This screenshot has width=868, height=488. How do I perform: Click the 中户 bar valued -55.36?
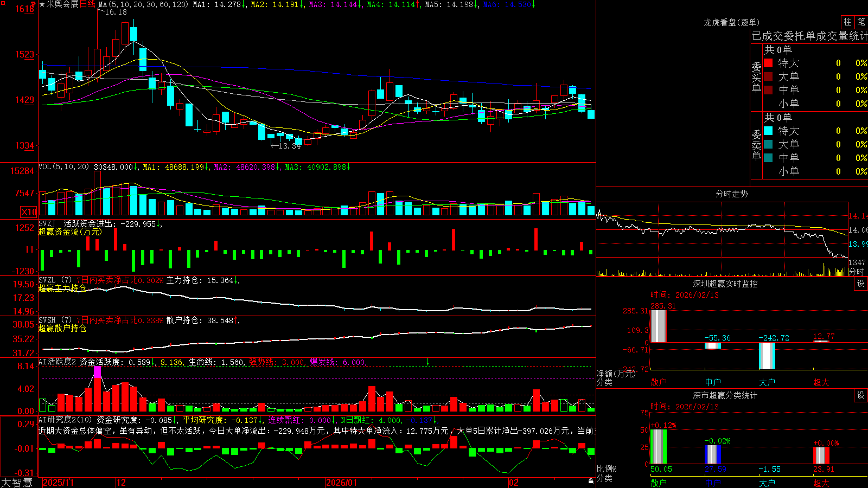(713, 345)
